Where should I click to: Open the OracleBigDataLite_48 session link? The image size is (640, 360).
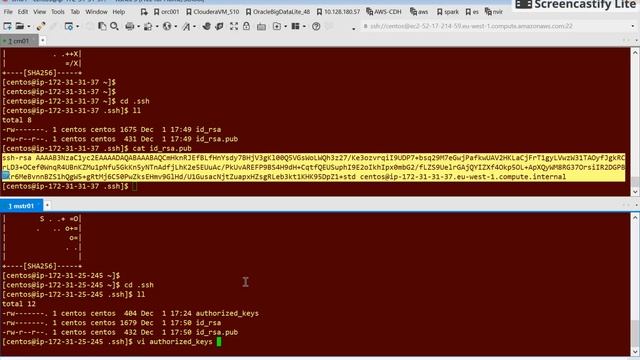[278, 12]
